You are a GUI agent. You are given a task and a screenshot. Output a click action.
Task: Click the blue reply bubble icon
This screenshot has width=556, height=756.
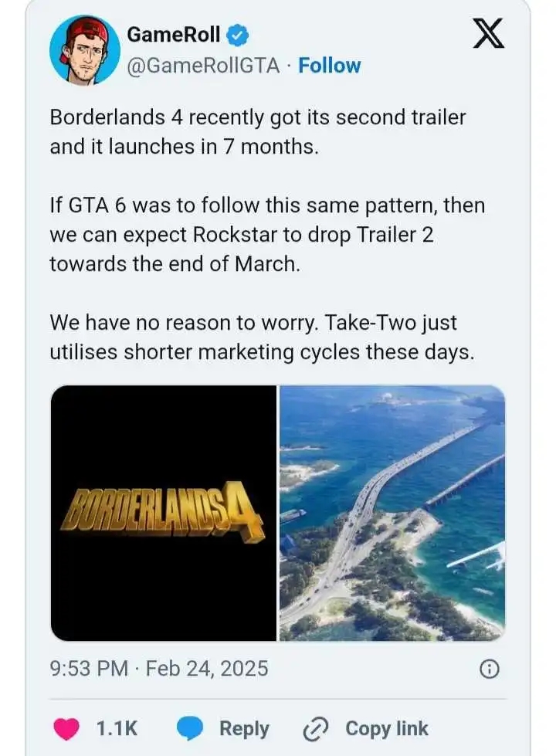tap(189, 728)
